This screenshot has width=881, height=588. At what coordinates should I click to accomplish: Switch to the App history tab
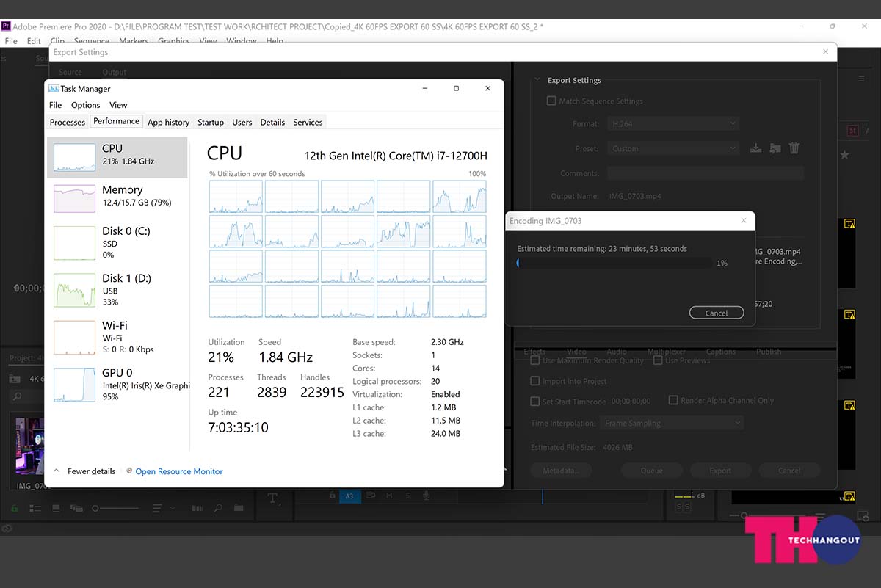pos(168,122)
